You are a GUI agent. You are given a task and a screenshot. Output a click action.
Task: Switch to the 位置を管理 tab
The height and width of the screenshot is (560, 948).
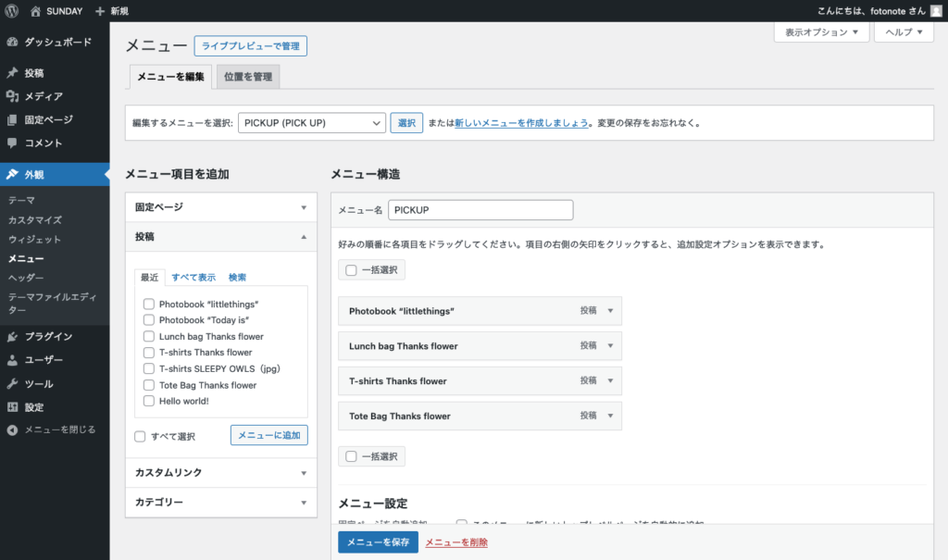(x=248, y=77)
